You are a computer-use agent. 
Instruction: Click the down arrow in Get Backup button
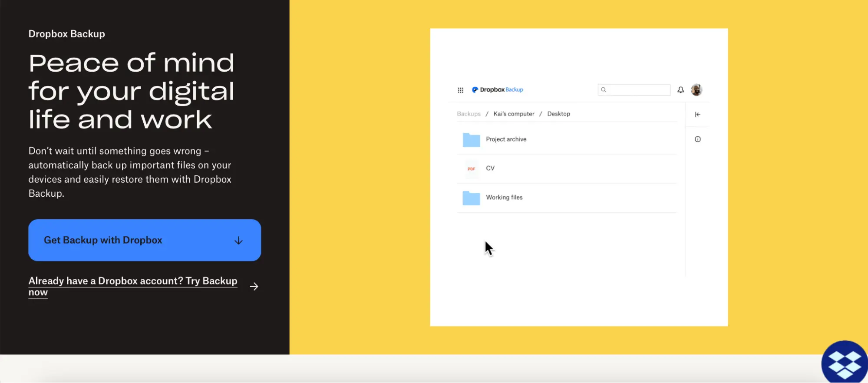point(238,241)
